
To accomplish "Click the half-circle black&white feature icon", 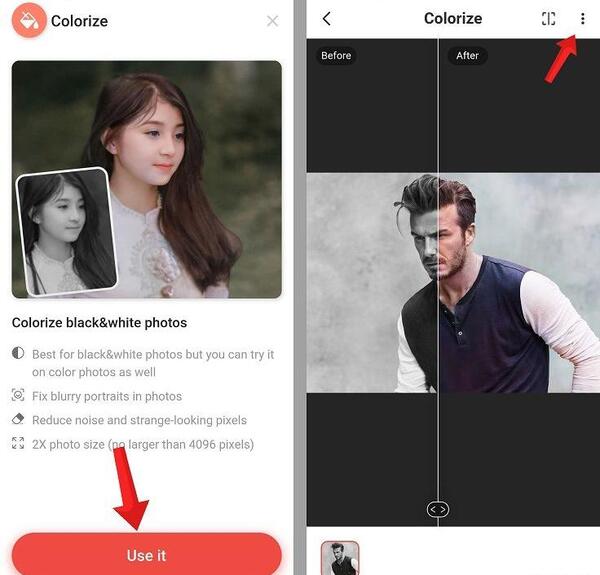I will pos(18,353).
